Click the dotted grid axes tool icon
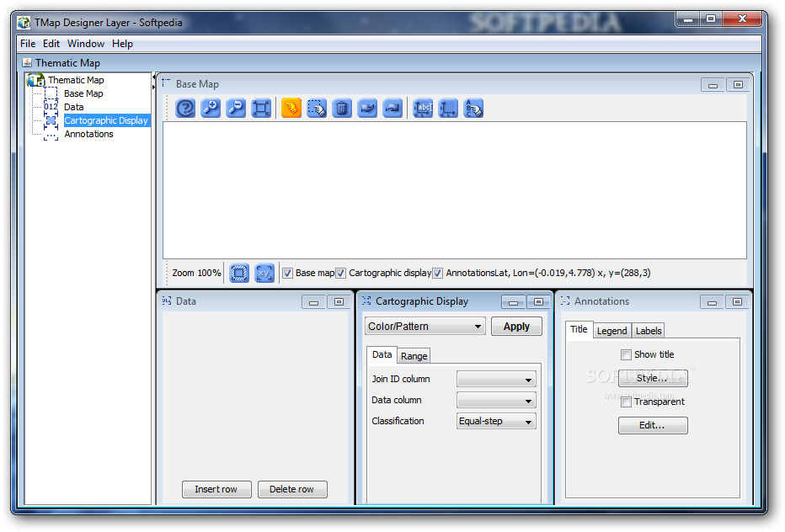This screenshot has height=532, width=785. (448, 108)
